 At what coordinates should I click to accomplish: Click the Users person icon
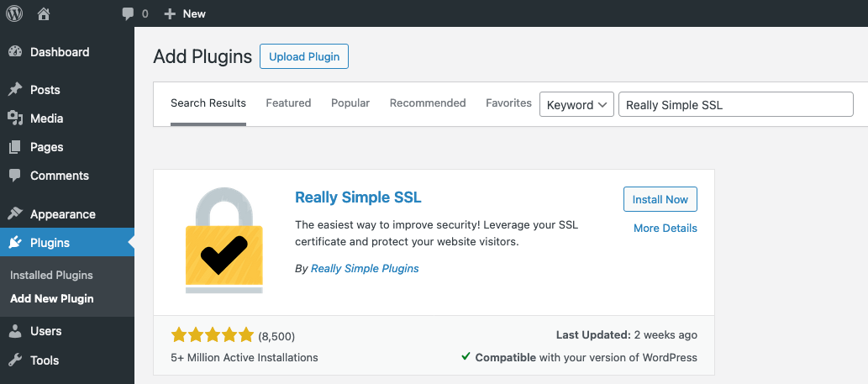click(x=15, y=331)
